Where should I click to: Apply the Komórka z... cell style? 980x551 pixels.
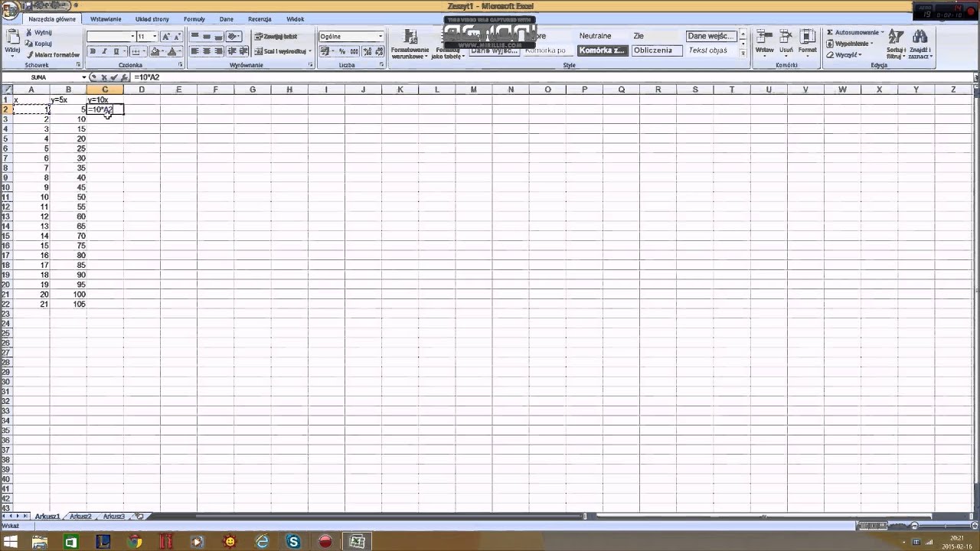point(602,51)
